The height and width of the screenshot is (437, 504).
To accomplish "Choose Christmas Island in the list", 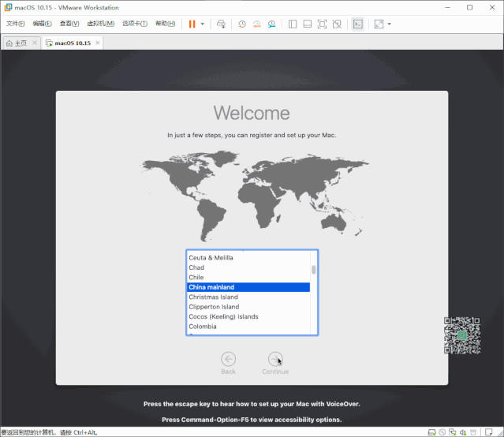I will pos(214,297).
